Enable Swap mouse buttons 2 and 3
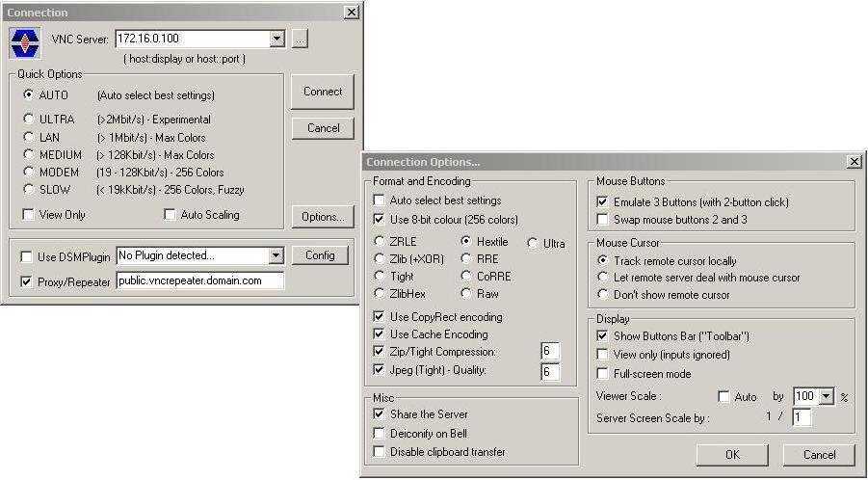The height and width of the screenshot is (480, 868). [x=604, y=220]
